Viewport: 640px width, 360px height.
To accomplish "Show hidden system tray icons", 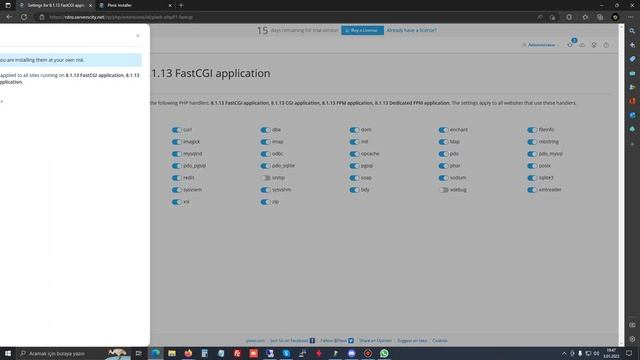I will point(564,353).
